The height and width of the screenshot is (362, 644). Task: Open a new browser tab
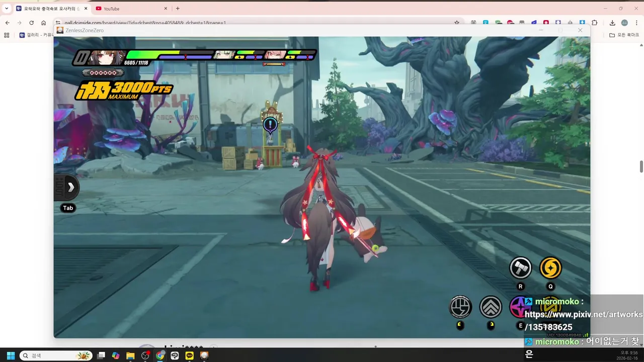(x=178, y=9)
